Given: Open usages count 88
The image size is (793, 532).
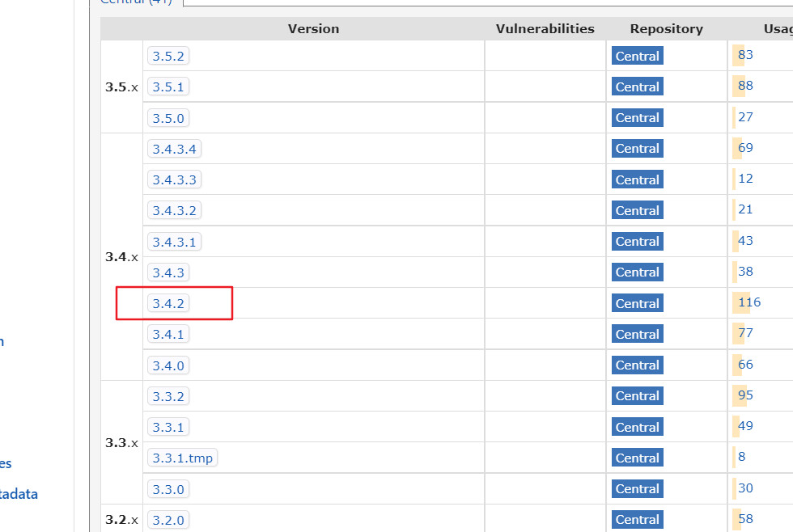Looking at the screenshot, I should [x=745, y=86].
